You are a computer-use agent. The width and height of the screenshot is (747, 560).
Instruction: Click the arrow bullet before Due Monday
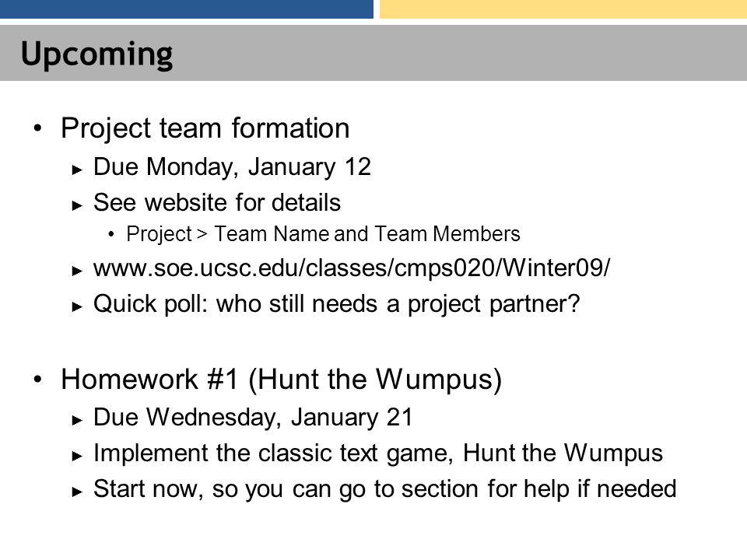coord(77,170)
